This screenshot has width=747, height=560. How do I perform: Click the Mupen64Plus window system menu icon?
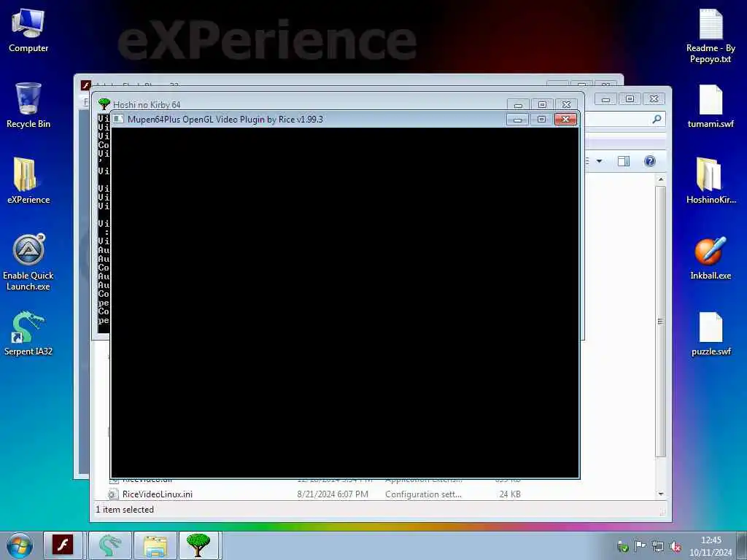coord(118,119)
